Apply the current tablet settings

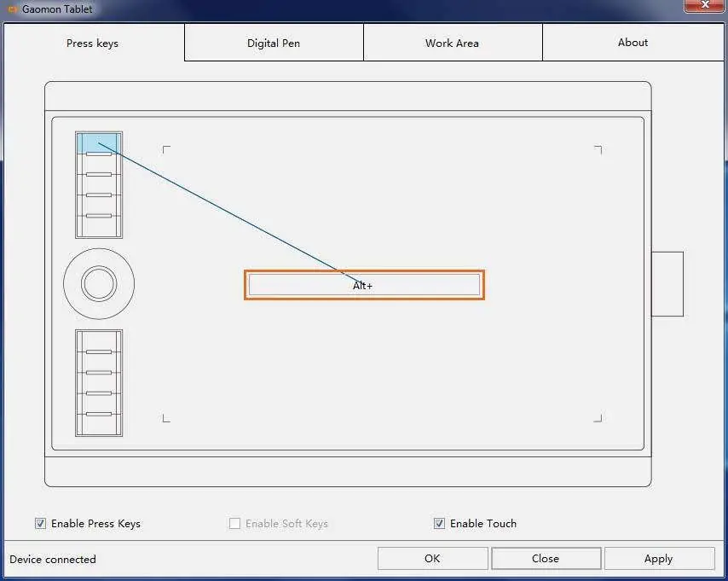(659, 558)
